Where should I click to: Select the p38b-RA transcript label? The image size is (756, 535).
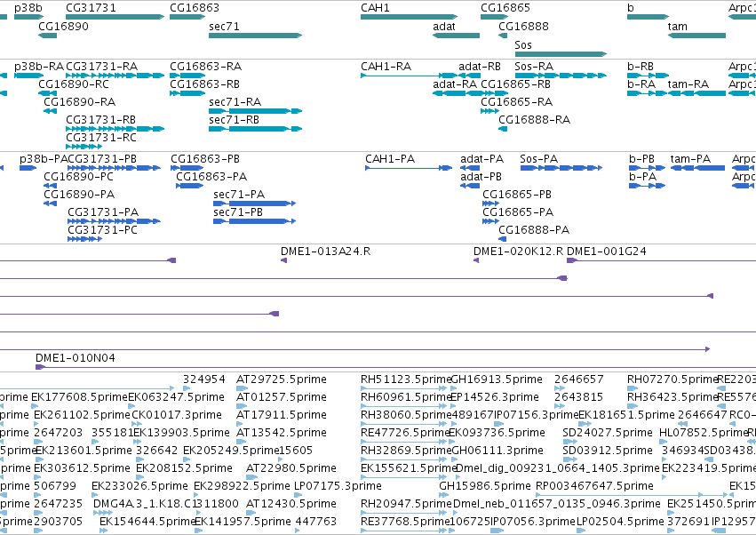point(39,66)
